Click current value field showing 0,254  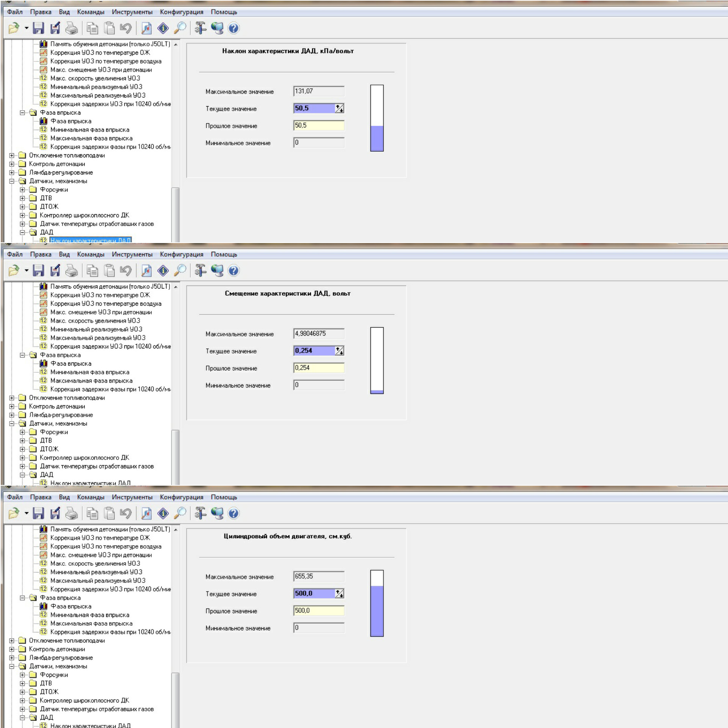314,351
